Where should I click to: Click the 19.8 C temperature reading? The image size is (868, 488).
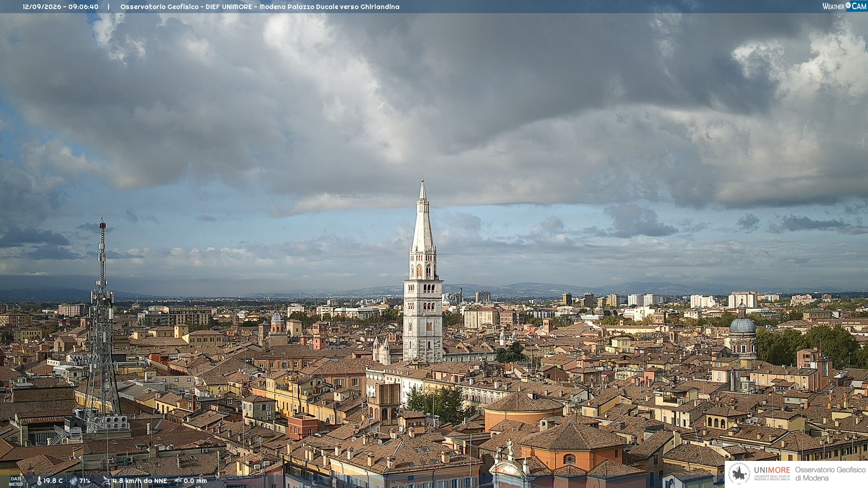coord(53,481)
